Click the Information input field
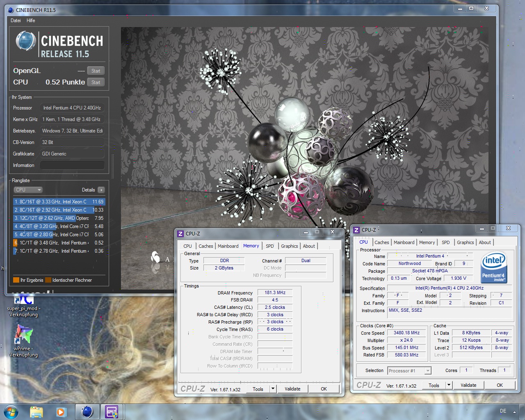The width and height of the screenshot is (525, 420). tap(72, 165)
